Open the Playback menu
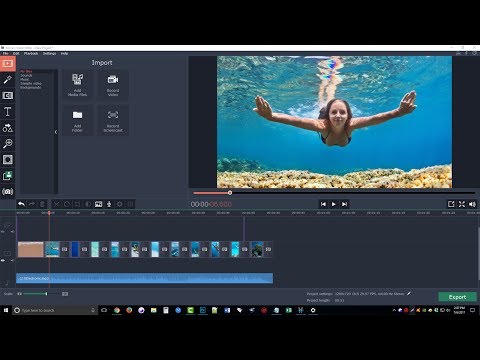Screen dimensions: 480x360 click(x=31, y=53)
